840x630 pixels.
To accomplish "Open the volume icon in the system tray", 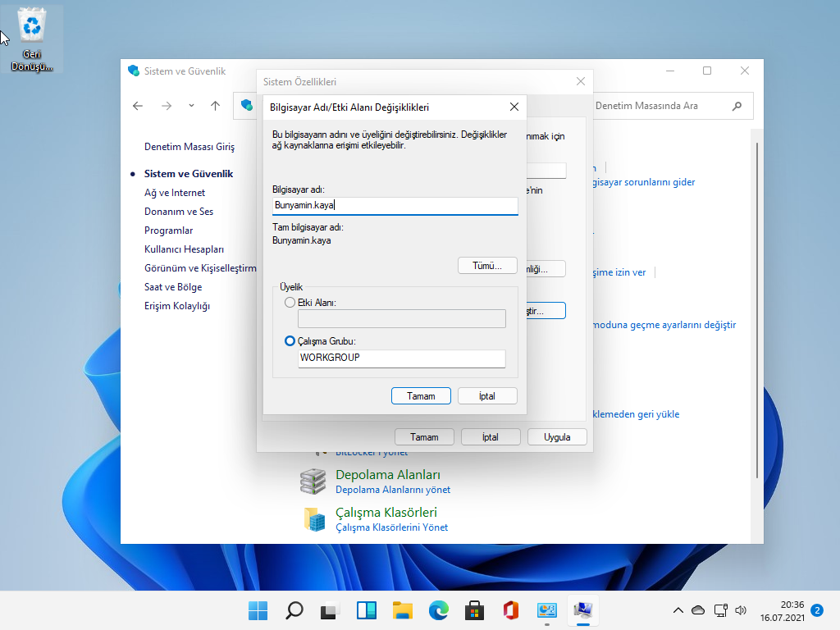I will [x=741, y=610].
